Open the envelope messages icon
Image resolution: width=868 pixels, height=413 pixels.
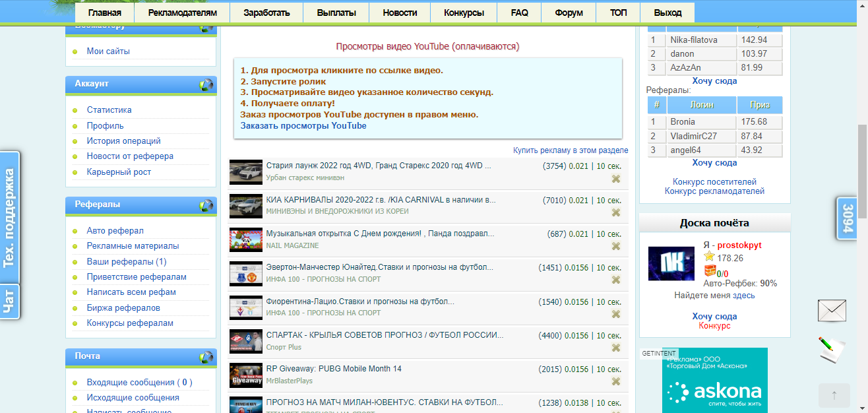[x=832, y=310]
